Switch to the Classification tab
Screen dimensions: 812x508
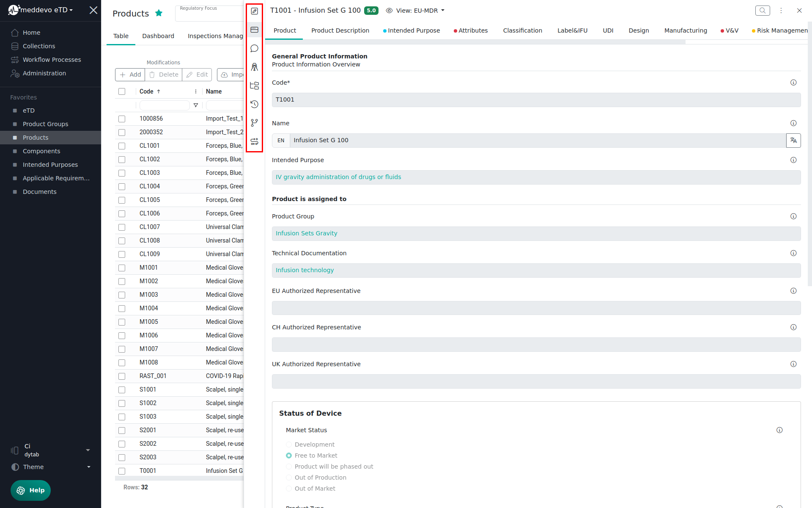pos(522,30)
